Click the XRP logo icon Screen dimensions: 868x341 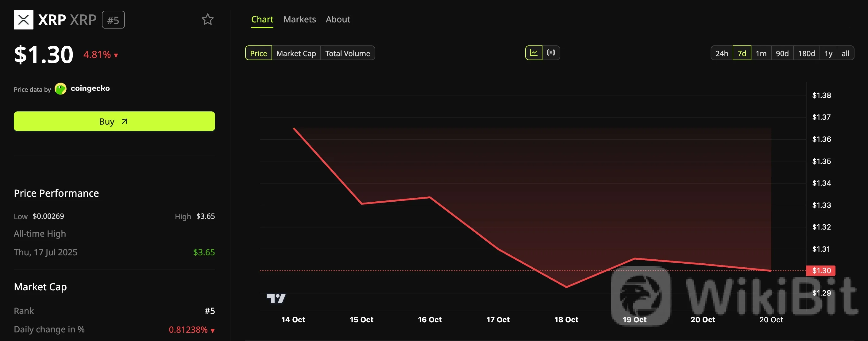tap(24, 20)
